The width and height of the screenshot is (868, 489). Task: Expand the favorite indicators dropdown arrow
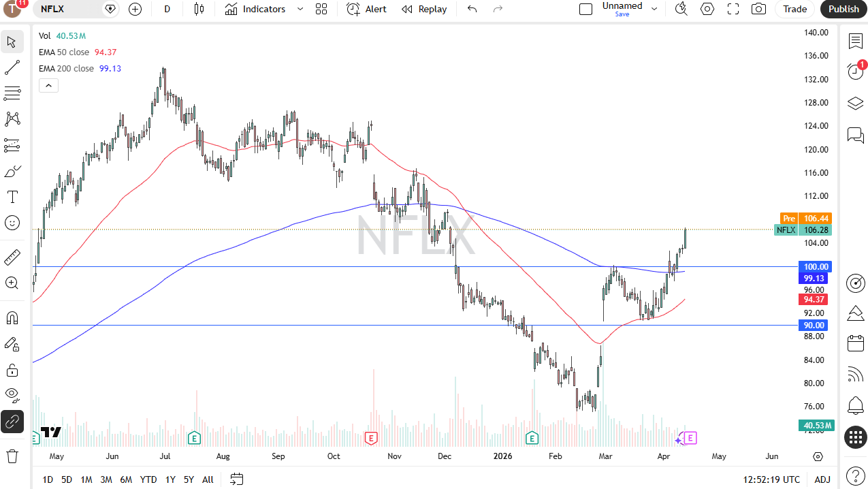coord(300,9)
